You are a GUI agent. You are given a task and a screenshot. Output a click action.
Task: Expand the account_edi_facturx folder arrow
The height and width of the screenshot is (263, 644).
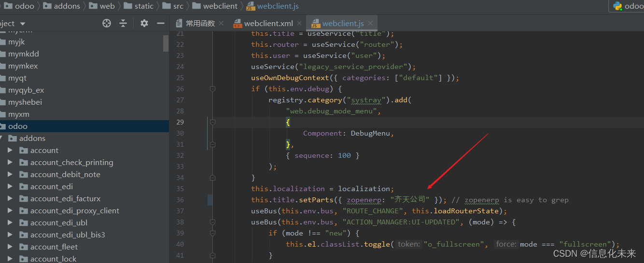[10, 198]
